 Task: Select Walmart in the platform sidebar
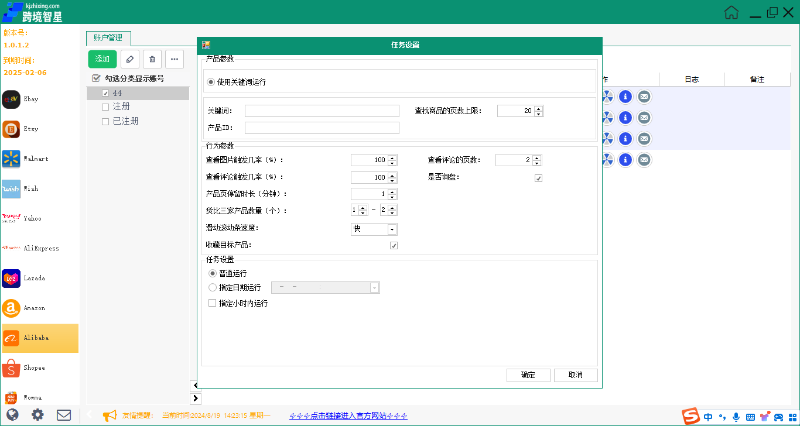[40, 159]
